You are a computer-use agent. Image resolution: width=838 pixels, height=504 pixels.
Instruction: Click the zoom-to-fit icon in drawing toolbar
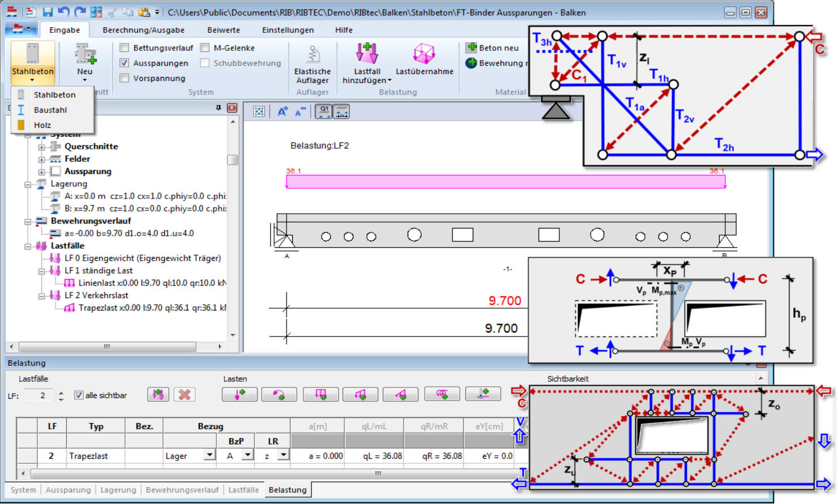click(x=259, y=111)
